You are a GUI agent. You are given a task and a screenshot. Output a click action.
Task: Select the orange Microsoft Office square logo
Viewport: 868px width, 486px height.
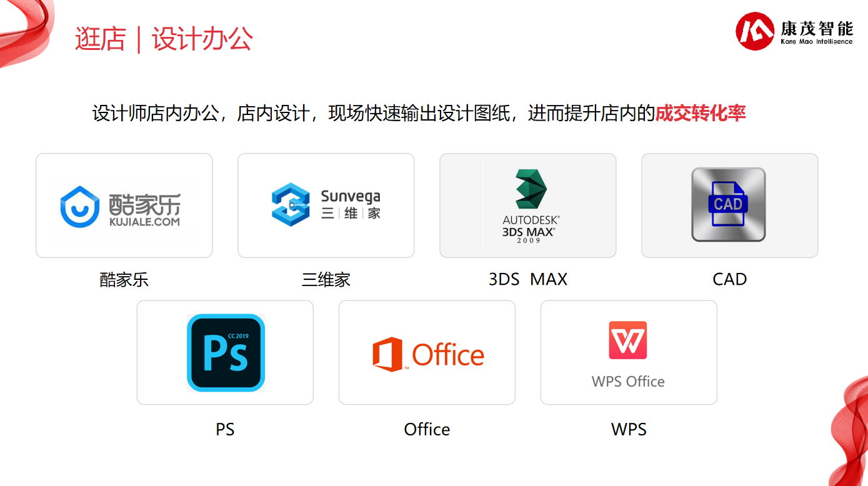(x=387, y=354)
